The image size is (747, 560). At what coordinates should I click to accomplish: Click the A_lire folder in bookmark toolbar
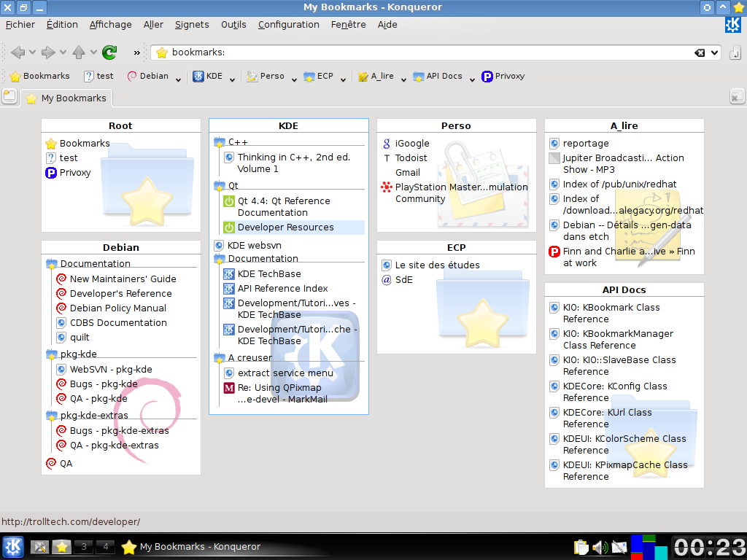point(376,76)
